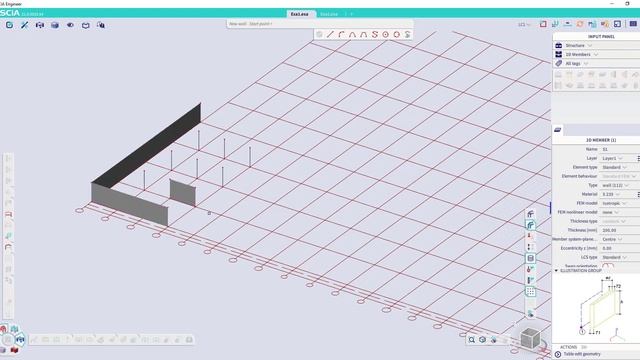Screen dimensions: 640x360
Task: Click the orange refresh icon in top-right toolbar
Action: [x=580, y=24]
